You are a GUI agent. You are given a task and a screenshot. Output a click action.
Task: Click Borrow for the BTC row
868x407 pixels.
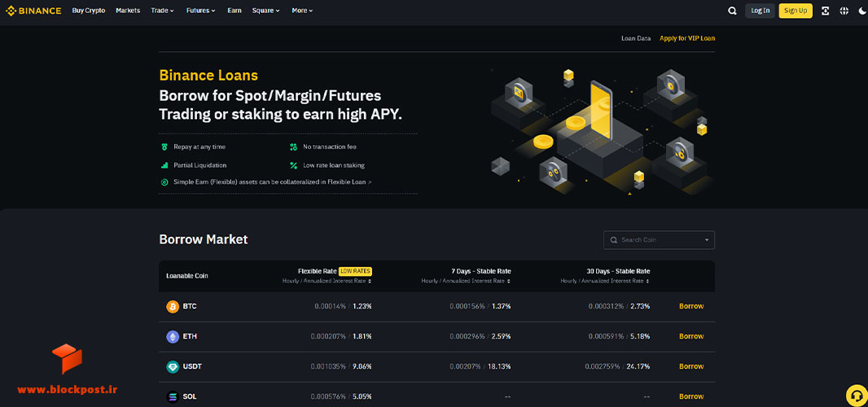click(x=691, y=306)
